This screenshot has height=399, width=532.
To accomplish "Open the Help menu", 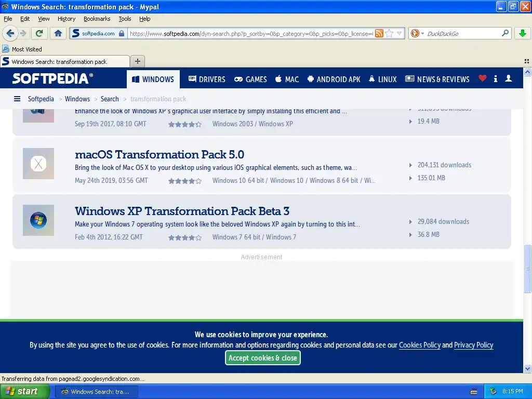I will [x=144, y=19].
